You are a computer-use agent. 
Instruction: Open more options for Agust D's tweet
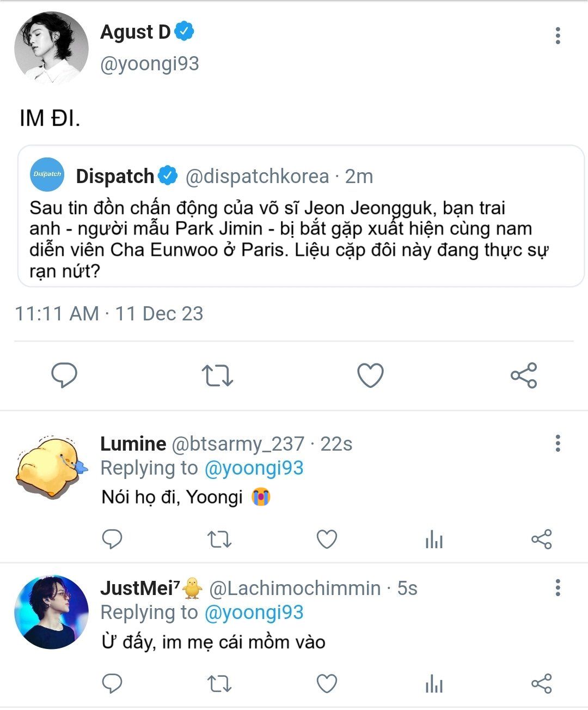coord(558,36)
